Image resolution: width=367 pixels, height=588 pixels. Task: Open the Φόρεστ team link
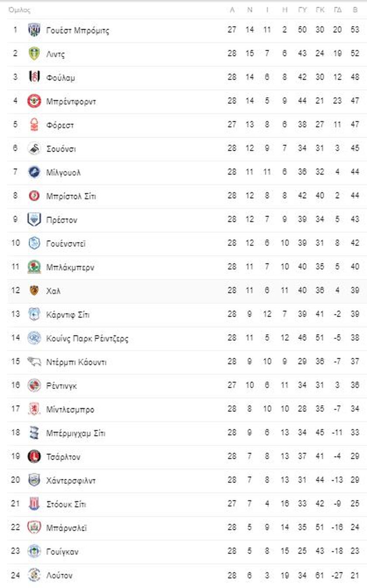click(x=60, y=125)
